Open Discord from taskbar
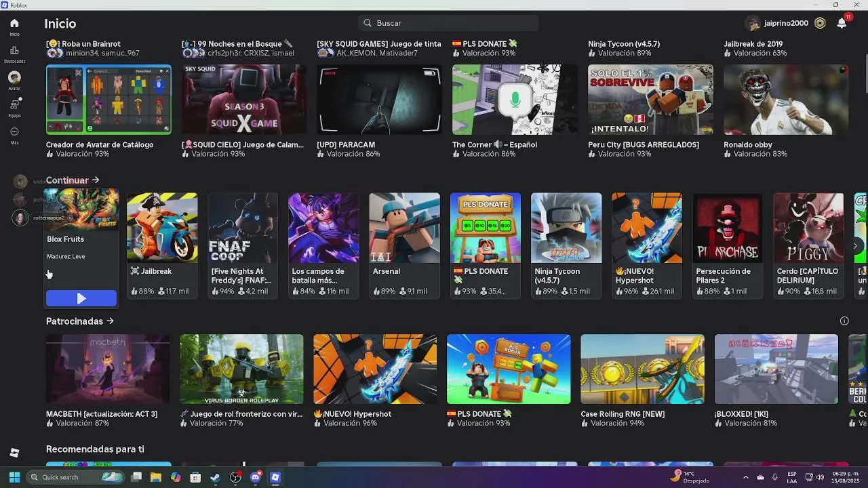The image size is (868, 488). click(256, 477)
